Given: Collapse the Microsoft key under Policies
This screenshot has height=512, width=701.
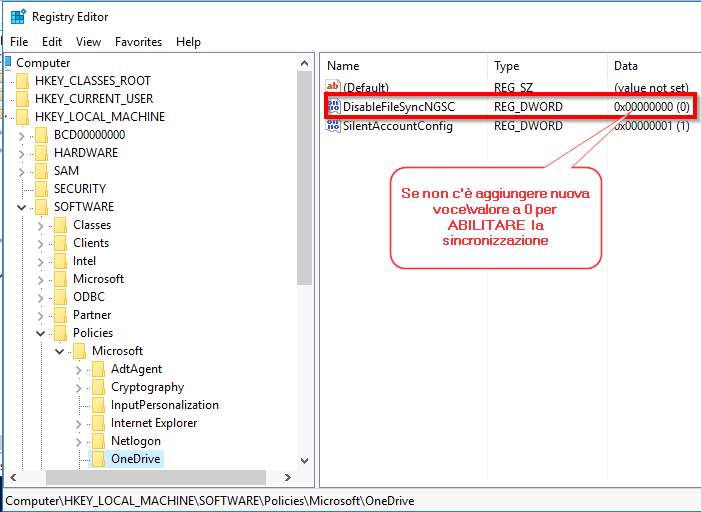Looking at the screenshot, I should [59, 351].
